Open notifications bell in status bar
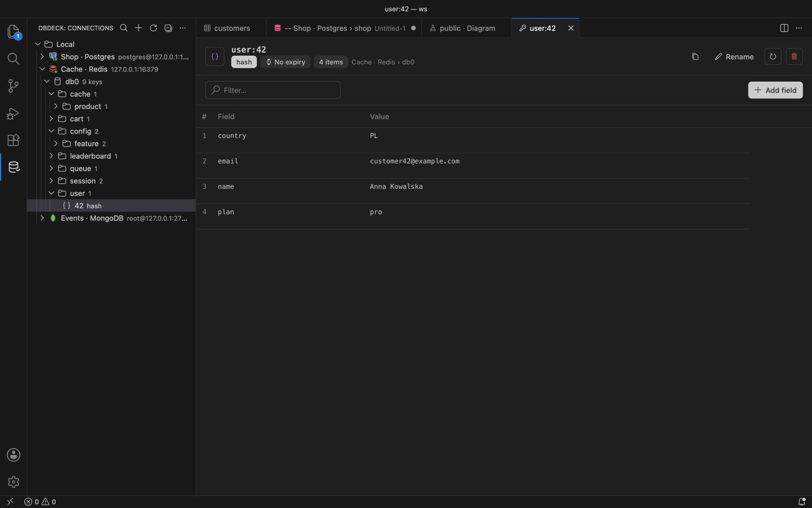Image resolution: width=812 pixels, height=508 pixels. coord(801,502)
